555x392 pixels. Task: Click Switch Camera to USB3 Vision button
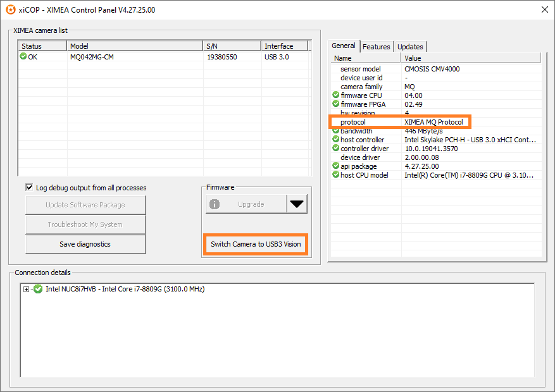click(x=256, y=244)
